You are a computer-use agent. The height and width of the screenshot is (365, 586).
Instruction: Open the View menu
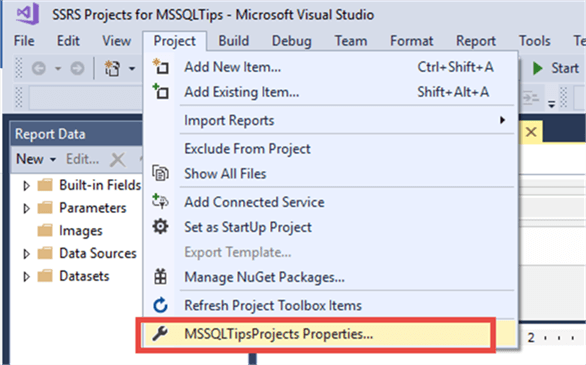(117, 41)
